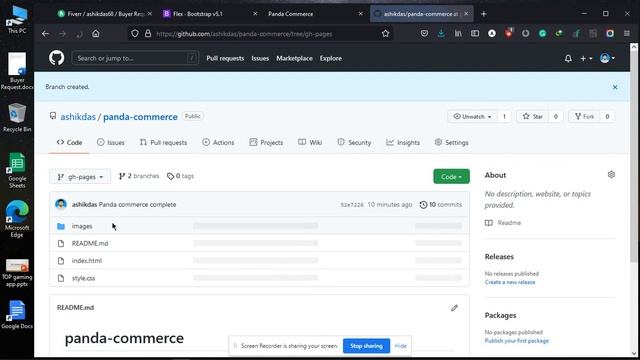Viewport: 640px width, 360px height.
Task: Open the user avatar dropdown
Action: (x=607, y=58)
